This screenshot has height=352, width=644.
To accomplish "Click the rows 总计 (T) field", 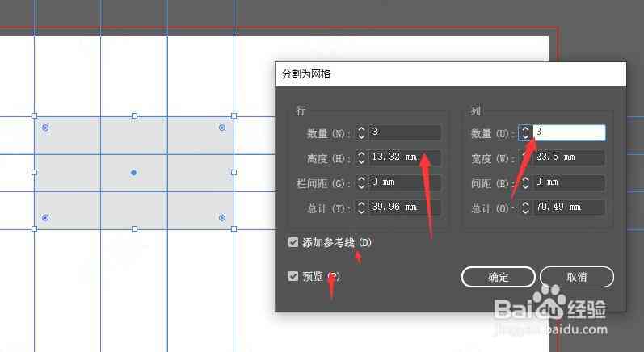I will coord(405,207).
